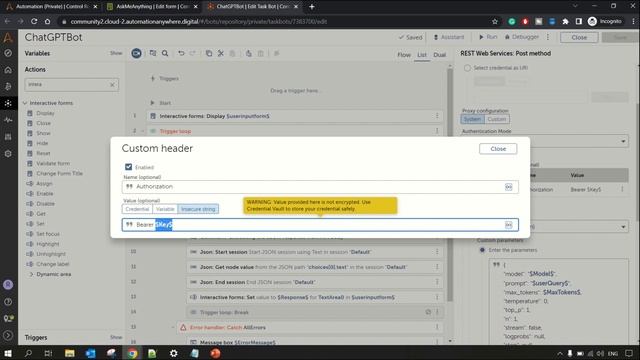
Task: Open options for Trigger loop step
Action: point(437,131)
